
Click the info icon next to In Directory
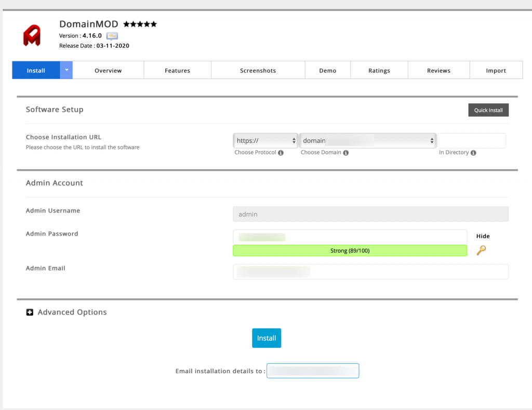[473, 153]
